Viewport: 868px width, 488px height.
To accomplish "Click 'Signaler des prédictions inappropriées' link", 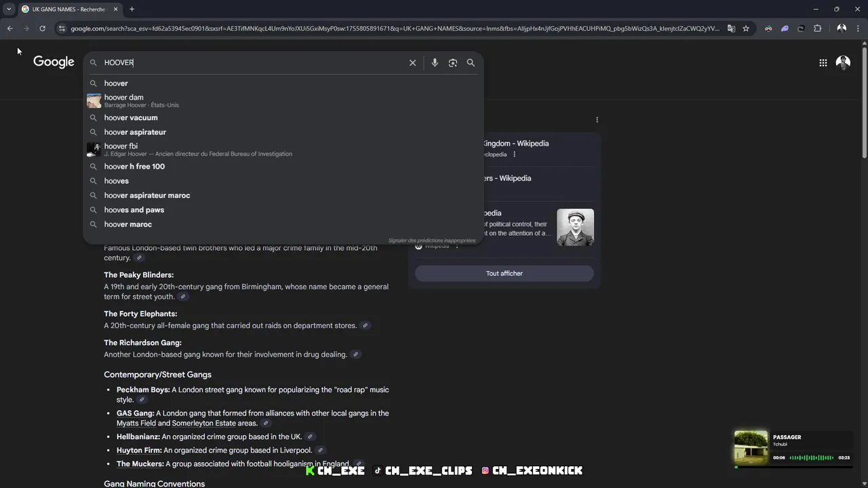I will [x=431, y=241].
